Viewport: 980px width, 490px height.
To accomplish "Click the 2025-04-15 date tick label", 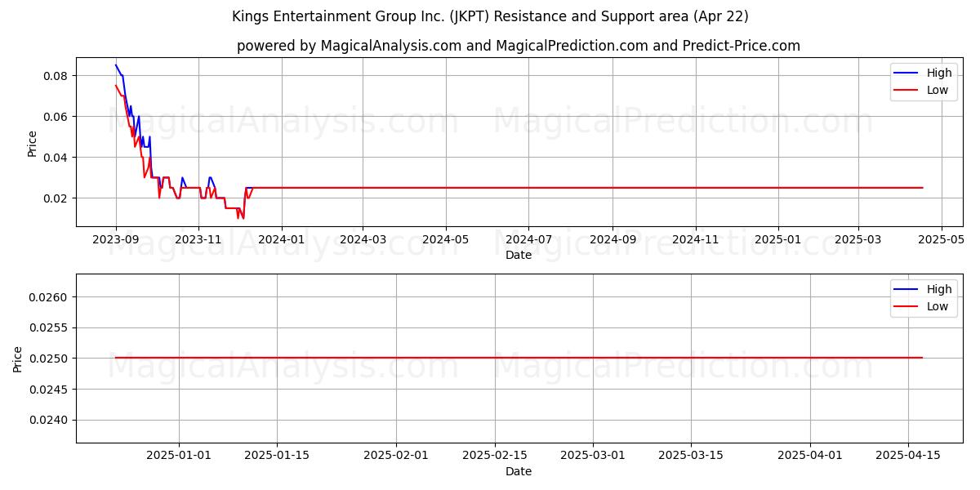I will [907, 456].
